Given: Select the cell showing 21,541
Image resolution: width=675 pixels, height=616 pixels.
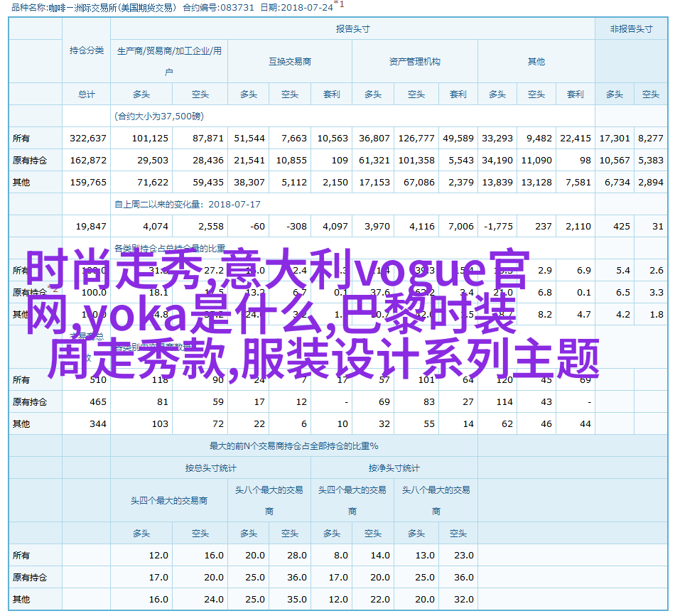Looking at the screenshot, I should coord(249,160).
